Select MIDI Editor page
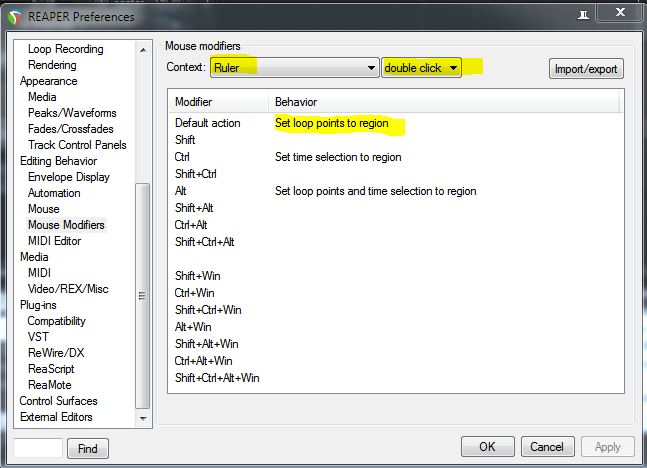The image size is (647, 468). click(x=54, y=241)
